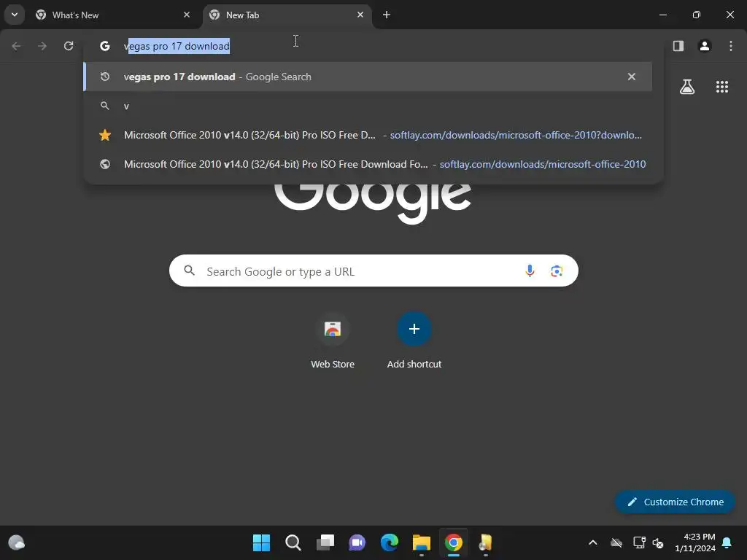This screenshot has width=747, height=560.
Task: Switch to the What's New tab
Action: pos(114,15)
